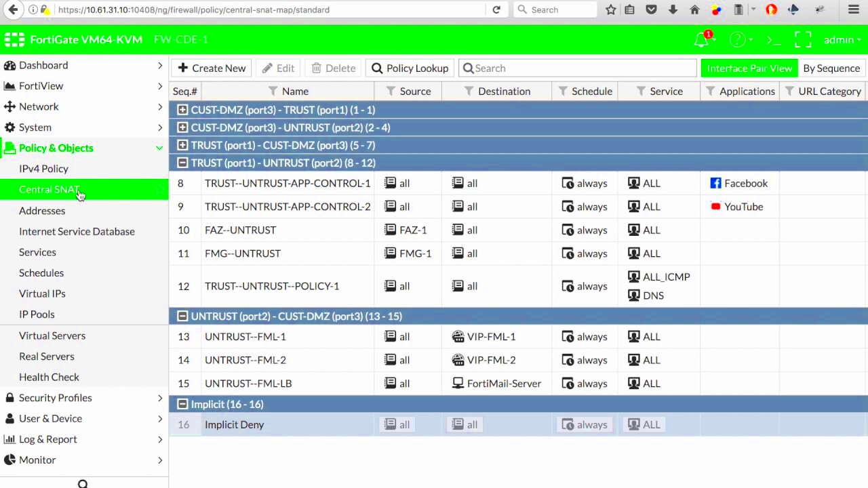Click the Facebook application icon on policy 8
868x488 pixels.
pos(715,183)
